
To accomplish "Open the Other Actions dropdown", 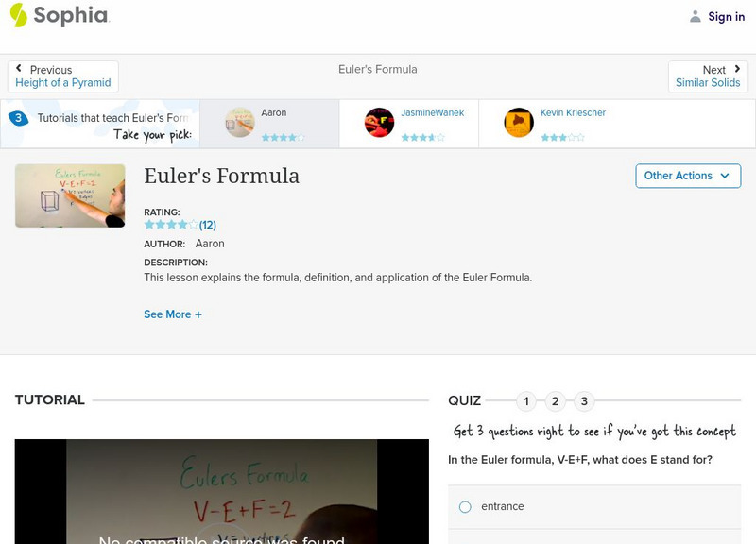I will pyautogui.click(x=688, y=176).
